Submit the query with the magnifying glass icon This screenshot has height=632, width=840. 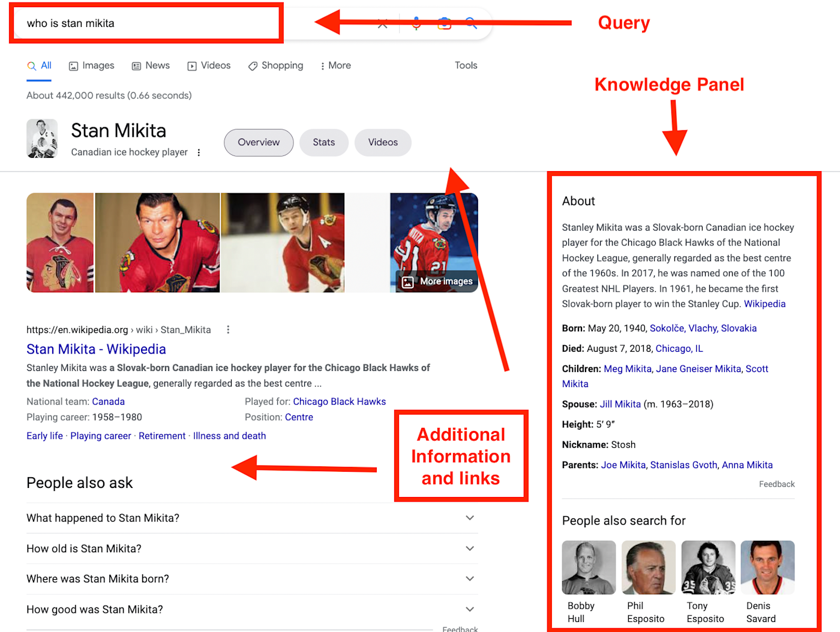(x=471, y=23)
